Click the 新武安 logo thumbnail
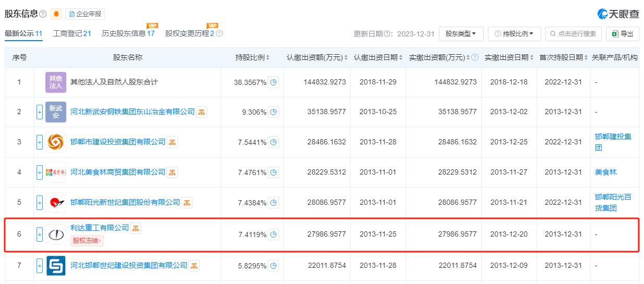The image size is (644, 284). [56, 112]
